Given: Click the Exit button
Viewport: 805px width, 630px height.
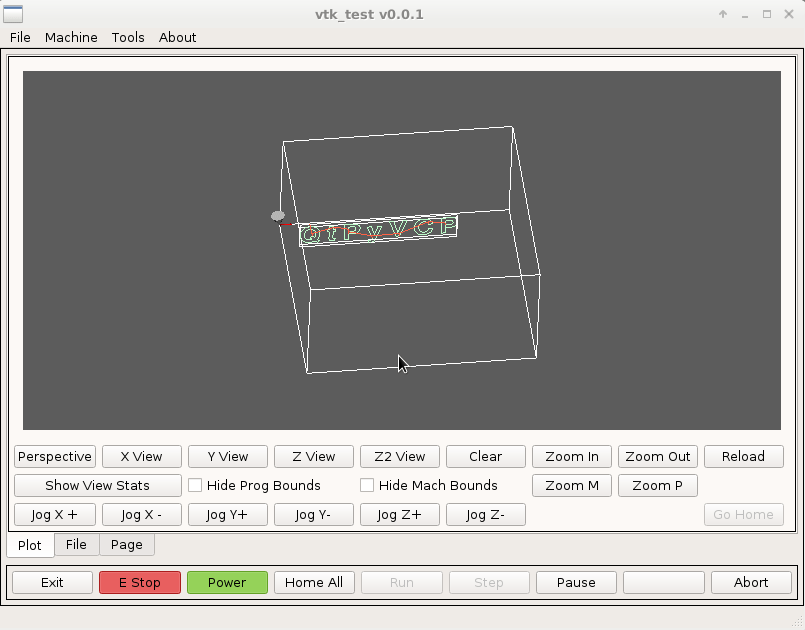Looking at the screenshot, I should click(x=52, y=583).
